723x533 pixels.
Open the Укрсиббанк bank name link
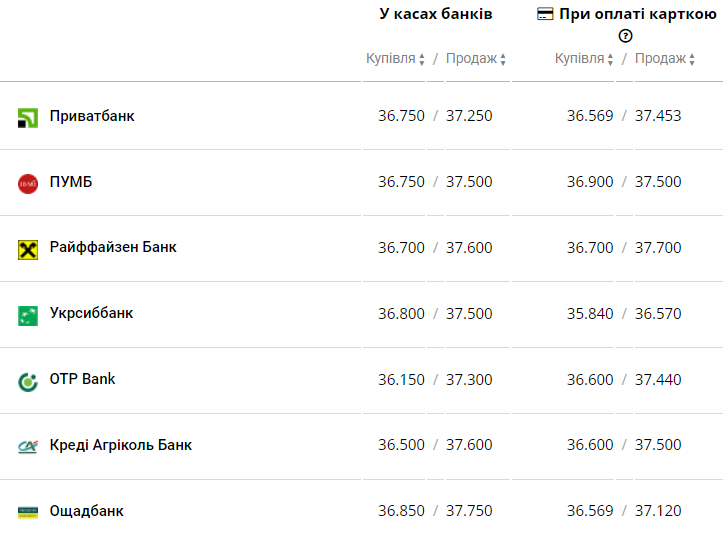91,313
